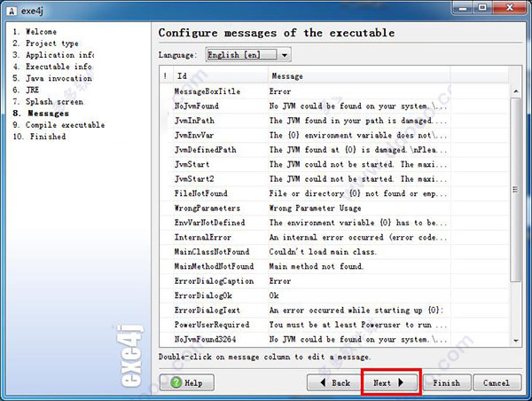Click message 'Main method not found.'

[316, 266]
